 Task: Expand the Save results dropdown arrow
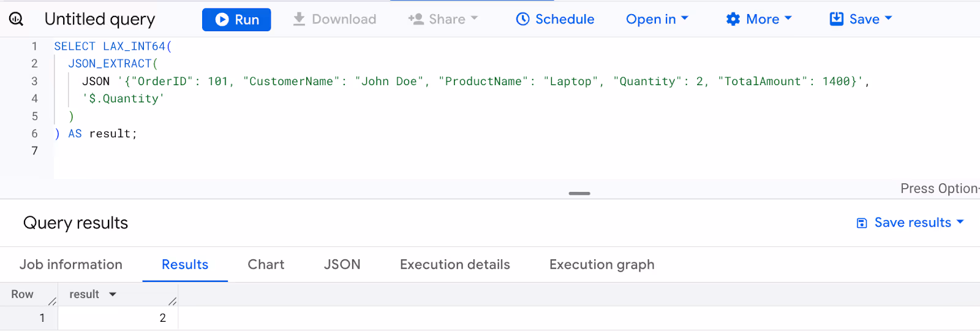960,222
